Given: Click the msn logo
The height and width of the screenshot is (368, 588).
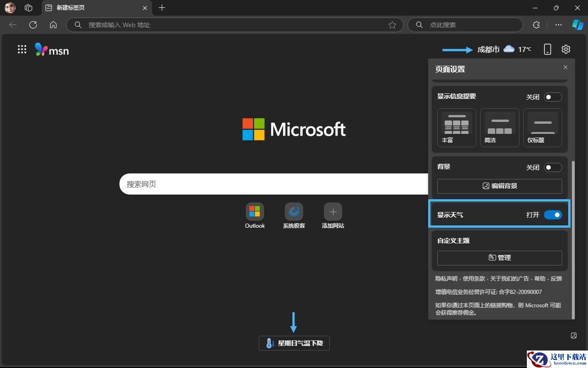Looking at the screenshot, I should coord(52,50).
